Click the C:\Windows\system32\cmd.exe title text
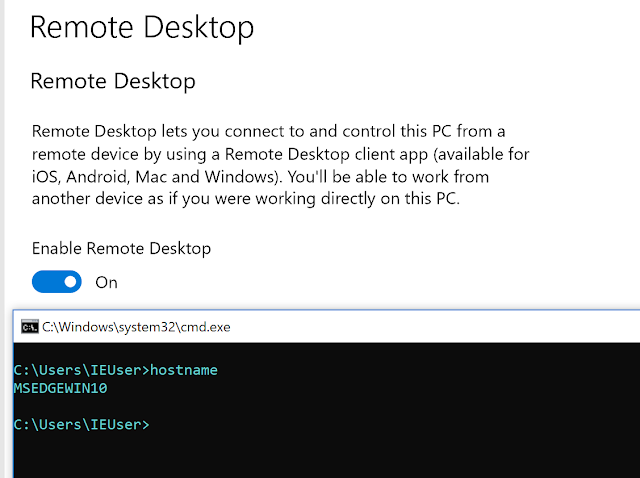Viewport: 640px width, 478px height. pos(136,327)
